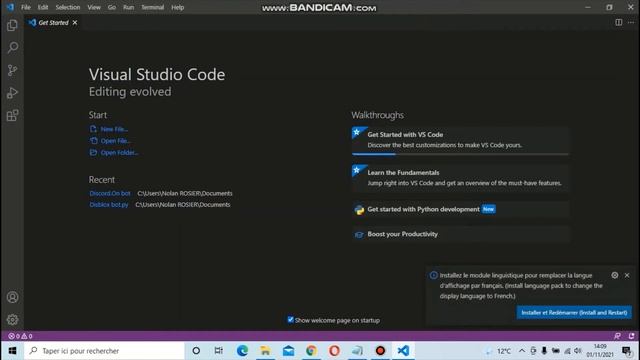Viewport: 640px width, 360px height.
Task: Open Mail app from taskbar
Action: tap(288, 351)
